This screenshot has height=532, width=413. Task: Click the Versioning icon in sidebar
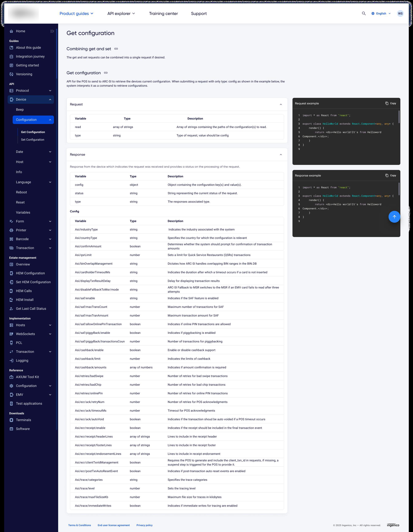coord(11,74)
